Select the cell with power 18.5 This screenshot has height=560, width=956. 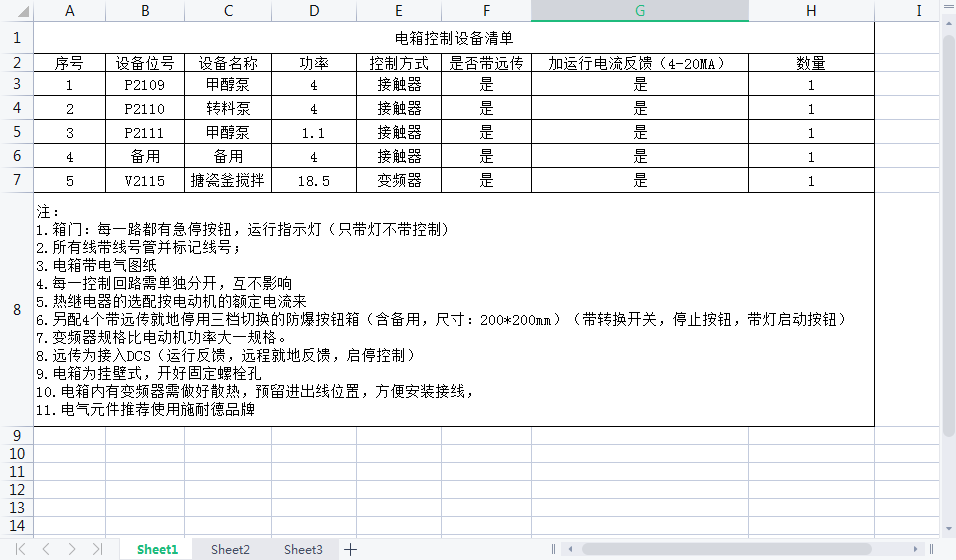pyautogui.click(x=314, y=181)
